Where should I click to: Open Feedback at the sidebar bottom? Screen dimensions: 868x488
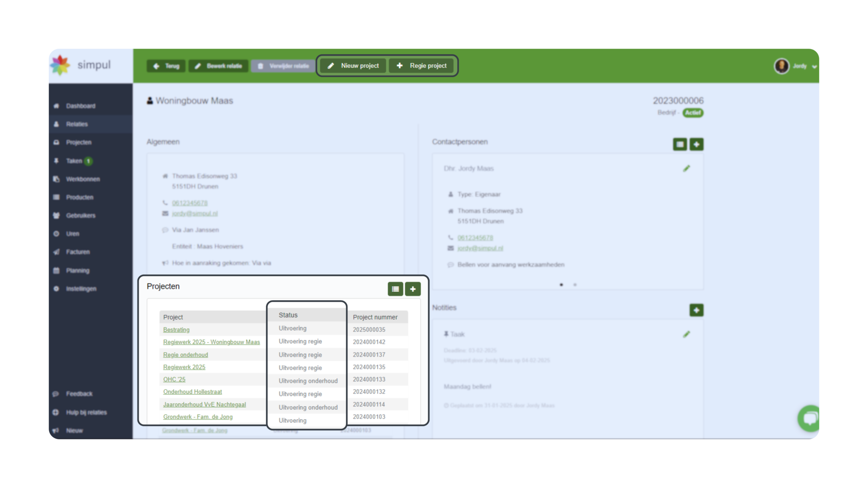pyautogui.click(x=79, y=394)
